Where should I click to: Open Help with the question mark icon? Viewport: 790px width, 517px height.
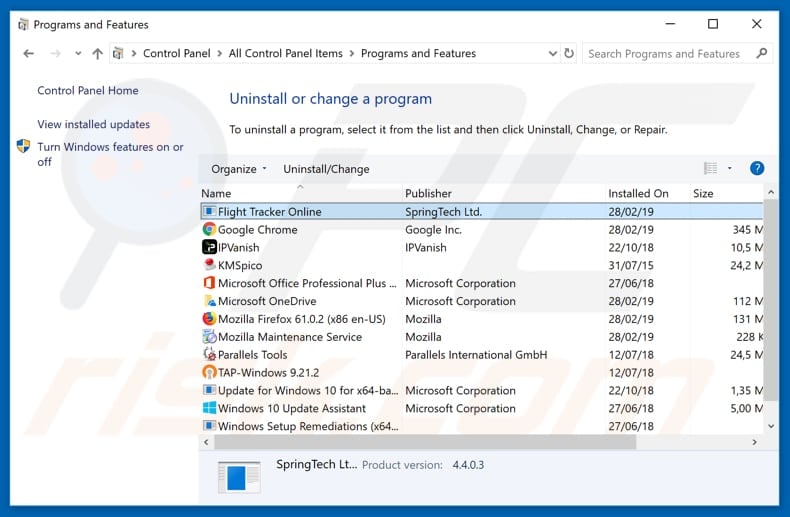coord(757,168)
